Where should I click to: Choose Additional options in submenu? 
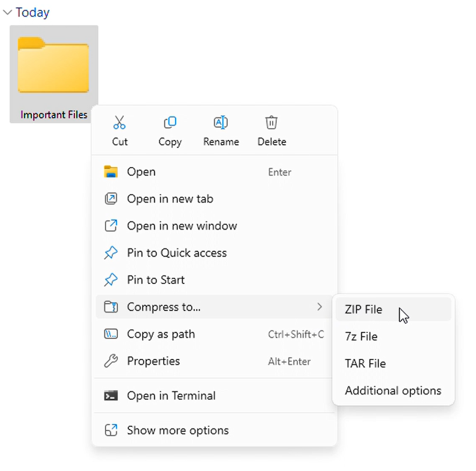point(394,391)
